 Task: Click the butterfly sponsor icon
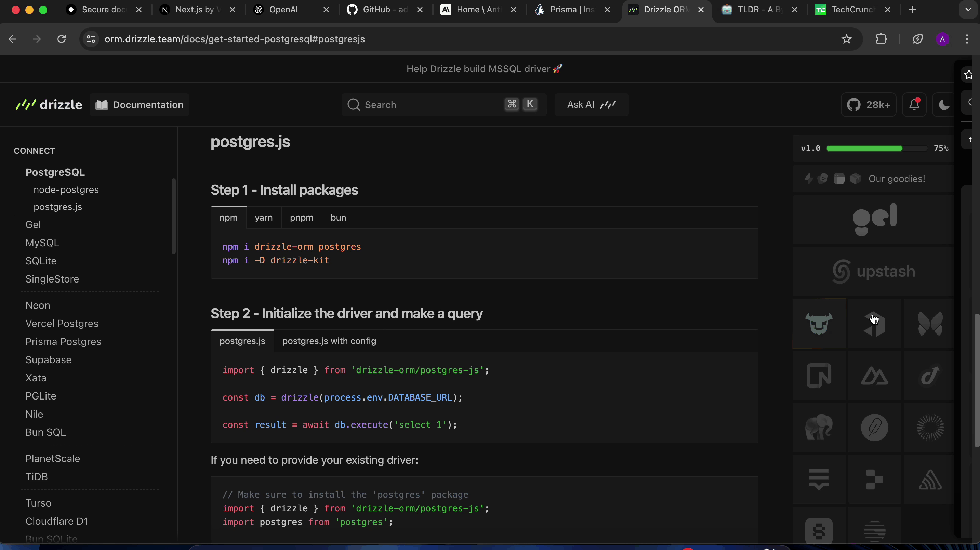coord(930,324)
